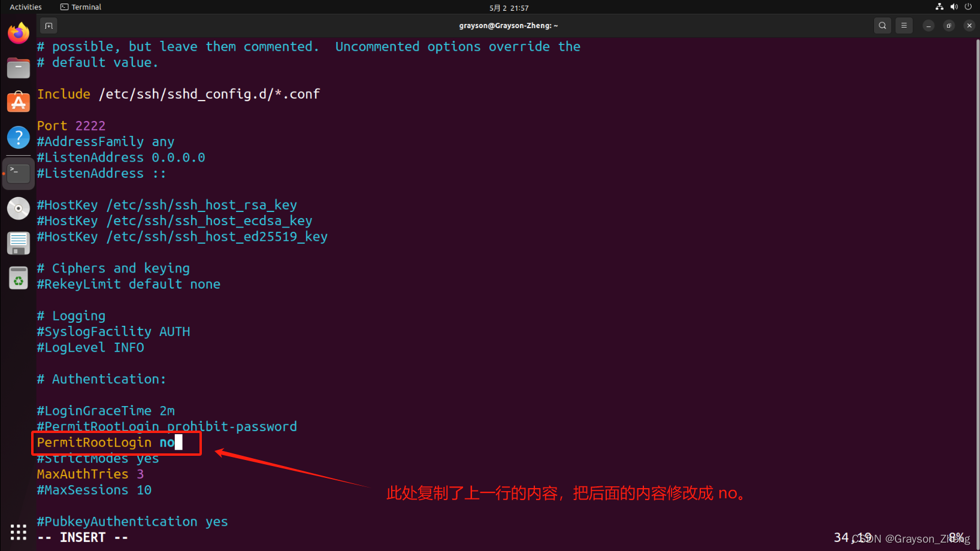Open the floppy disk icon in dock

(x=19, y=243)
